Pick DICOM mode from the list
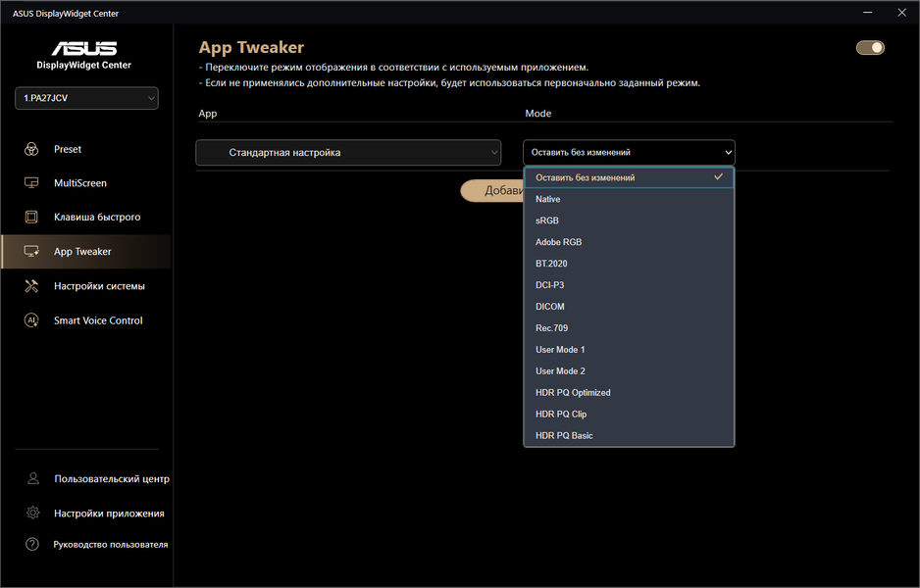 (629, 307)
